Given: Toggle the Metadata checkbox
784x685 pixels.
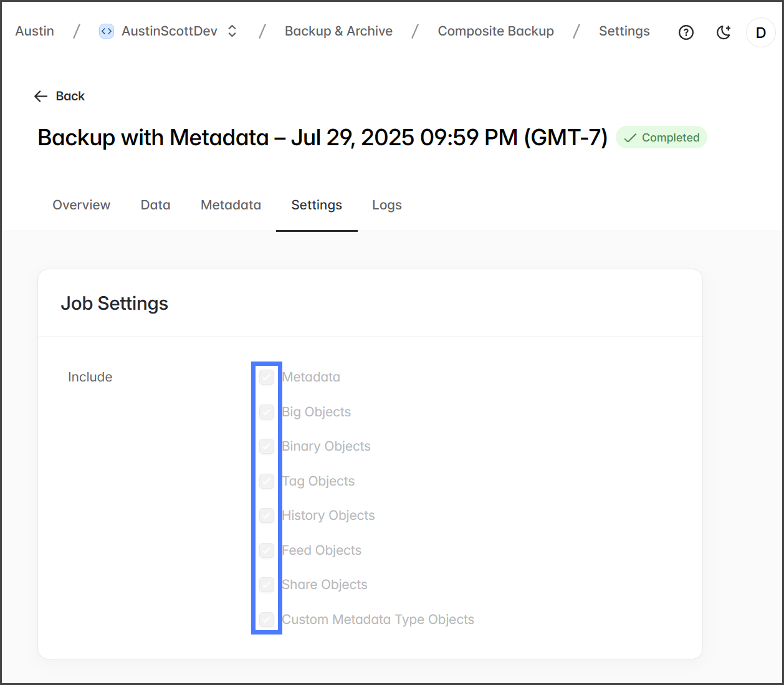Looking at the screenshot, I should pos(267,377).
